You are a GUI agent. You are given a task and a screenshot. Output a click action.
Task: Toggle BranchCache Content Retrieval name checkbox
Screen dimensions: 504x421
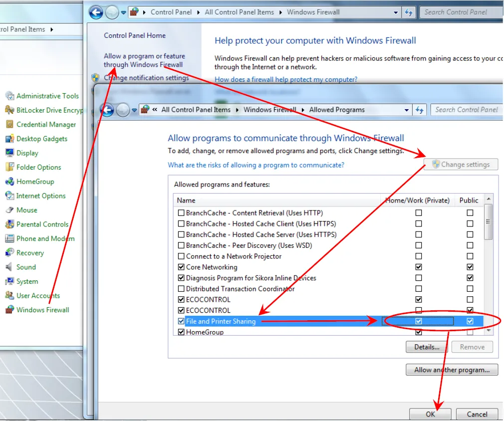pos(181,213)
